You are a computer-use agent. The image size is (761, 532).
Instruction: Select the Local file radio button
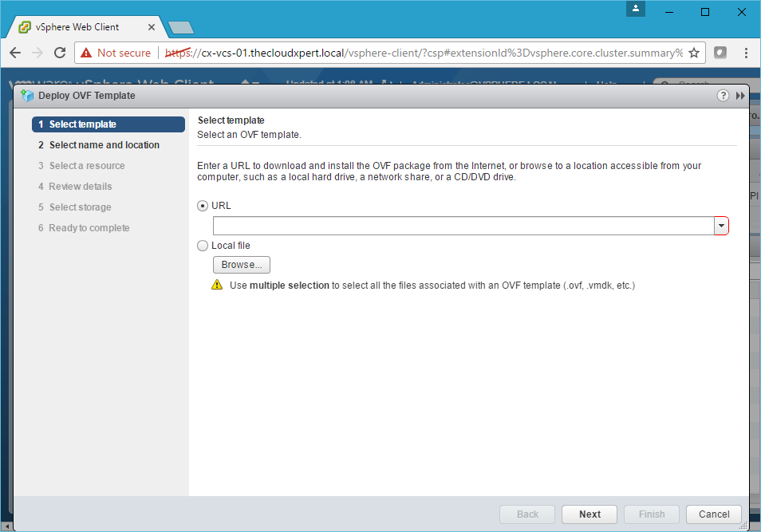pyautogui.click(x=203, y=246)
